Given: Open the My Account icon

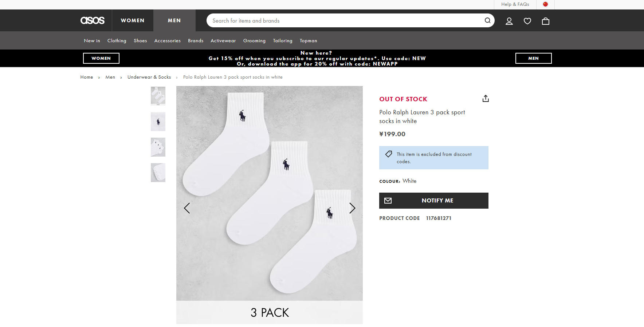Looking at the screenshot, I should (509, 21).
